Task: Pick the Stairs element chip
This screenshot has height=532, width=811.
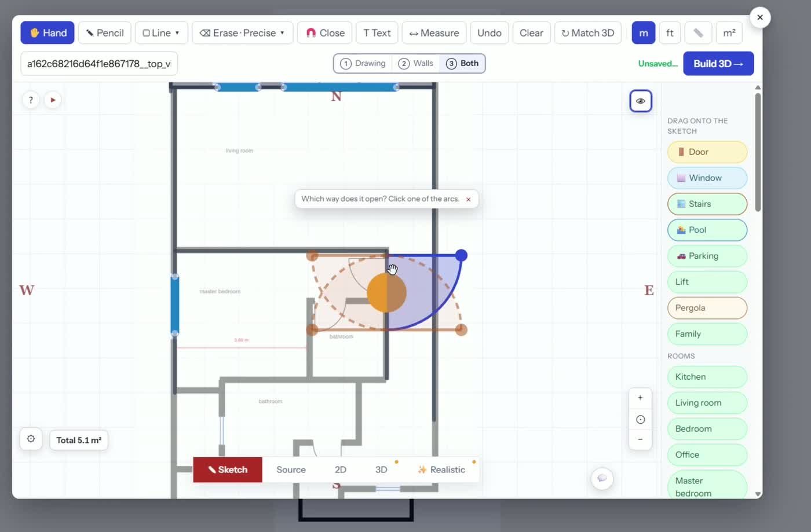Action: pyautogui.click(x=707, y=204)
